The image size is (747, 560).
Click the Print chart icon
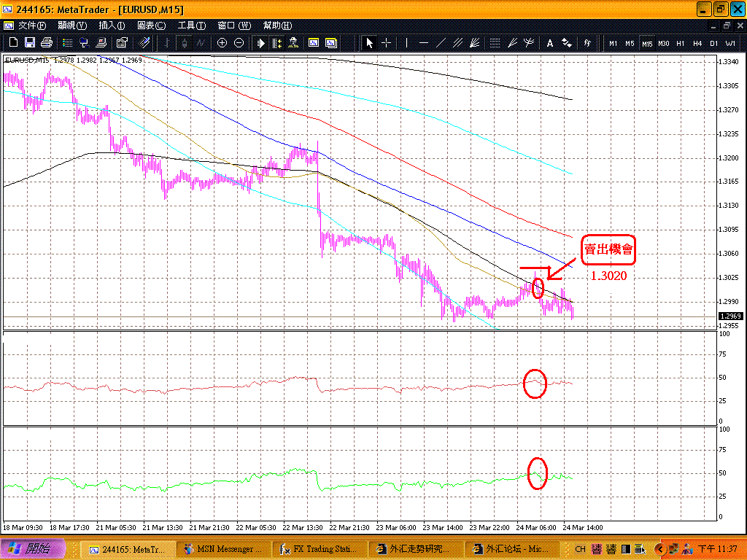47,43
